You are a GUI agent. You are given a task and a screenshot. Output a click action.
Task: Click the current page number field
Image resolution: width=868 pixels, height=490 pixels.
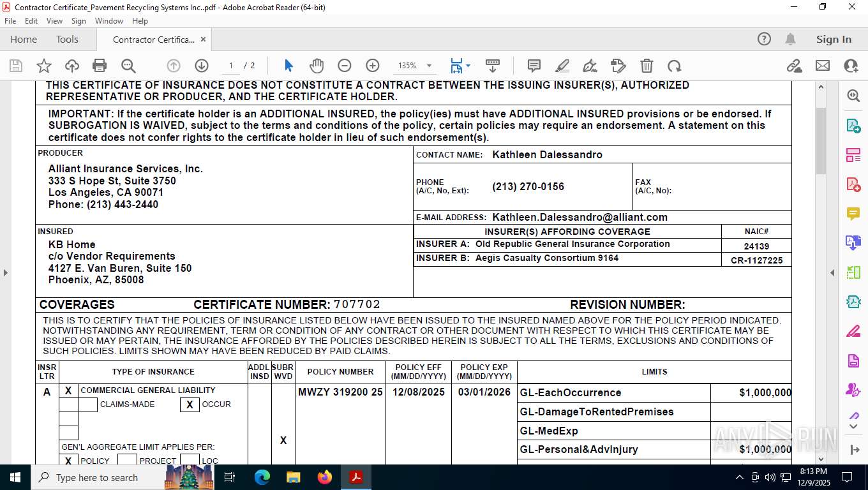[230, 66]
